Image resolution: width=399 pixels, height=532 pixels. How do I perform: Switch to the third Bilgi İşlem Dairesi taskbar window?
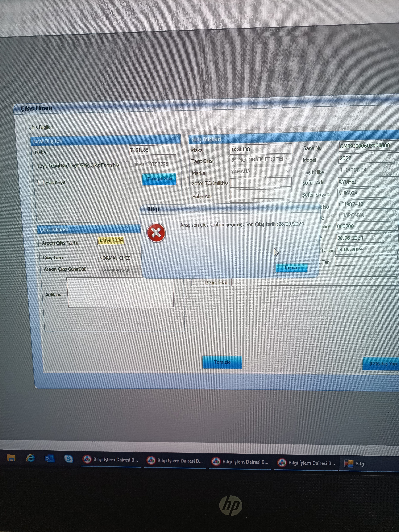(240, 462)
